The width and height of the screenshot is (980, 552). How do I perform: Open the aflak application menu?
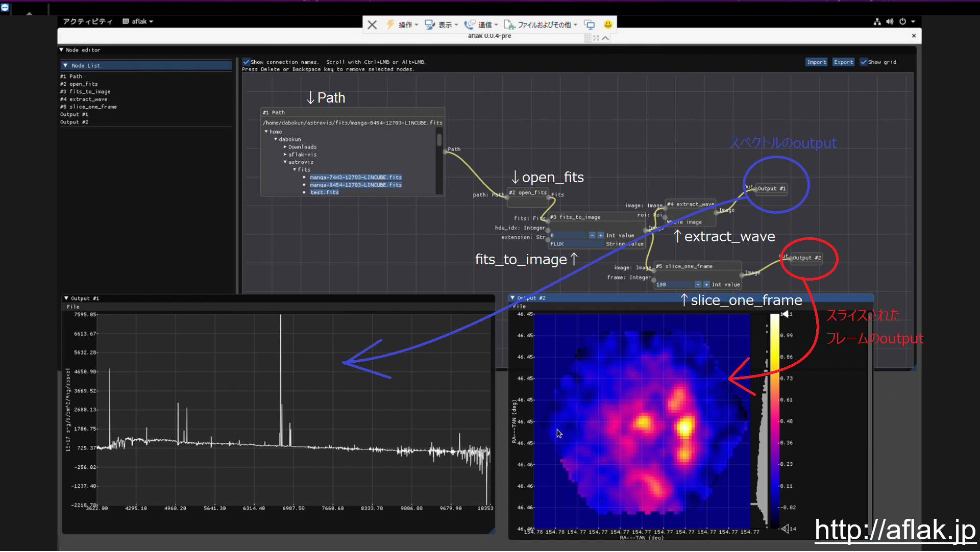[x=138, y=21]
